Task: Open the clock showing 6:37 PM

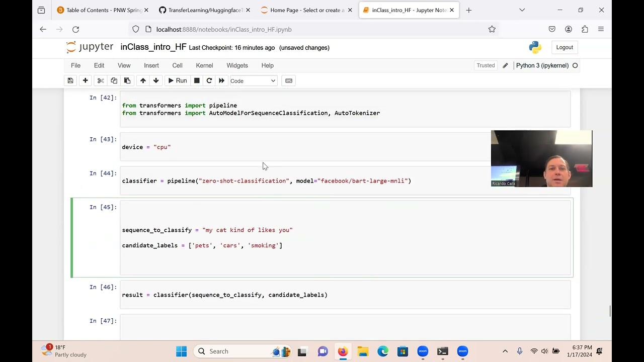Action: click(580, 351)
